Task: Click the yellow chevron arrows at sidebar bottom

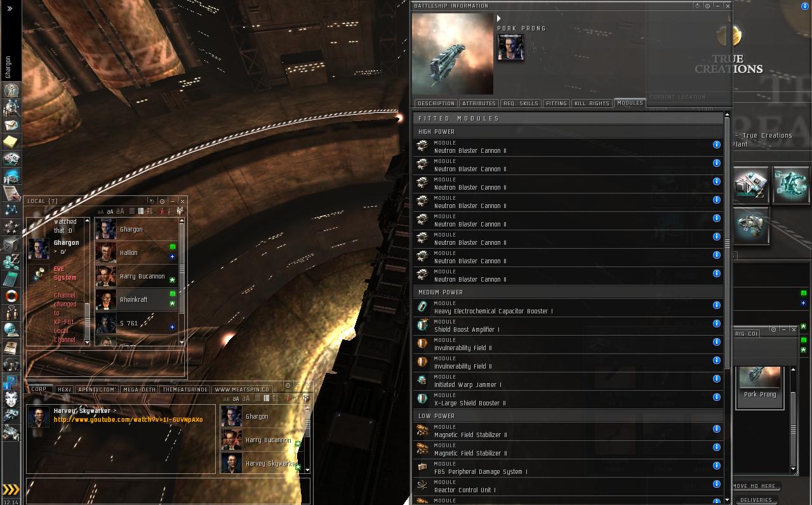Action: click(11, 490)
